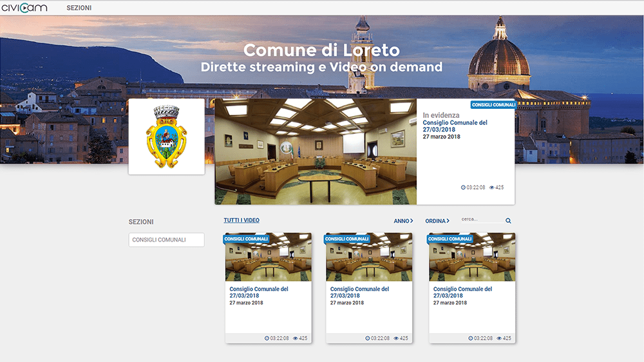The height and width of the screenshot is (362, 644).
Task: Open the featured council chamber video thumbnail
Action: click(x=316, y=151)
